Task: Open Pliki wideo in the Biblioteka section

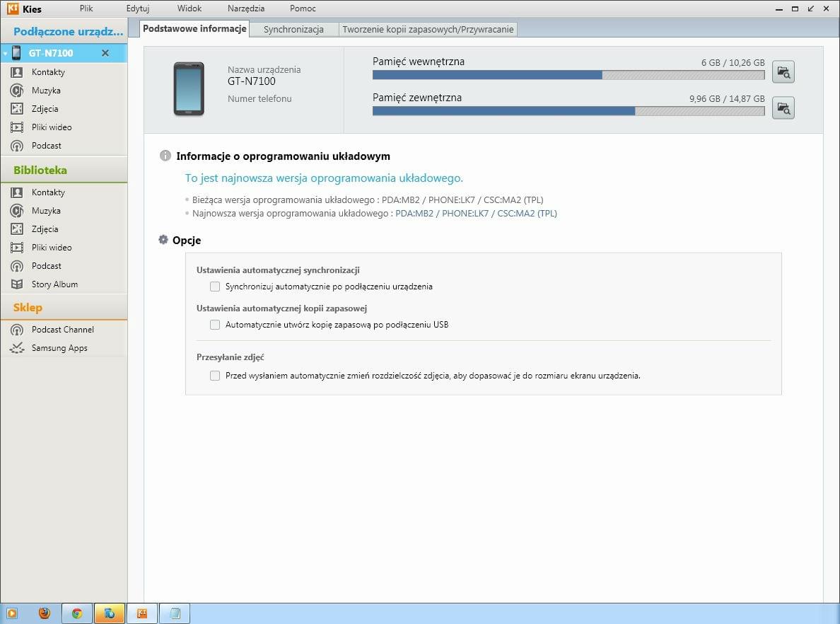Action: (64, 247)
